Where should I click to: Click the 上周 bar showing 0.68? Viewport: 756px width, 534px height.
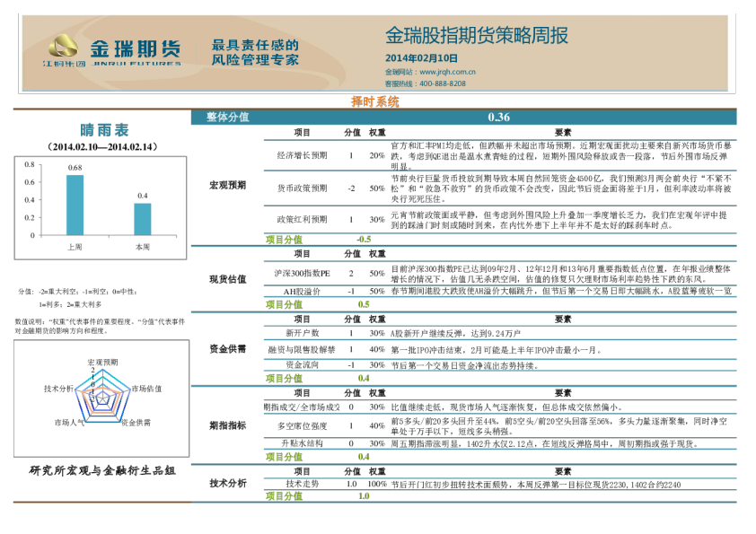(x=75, y=205)
